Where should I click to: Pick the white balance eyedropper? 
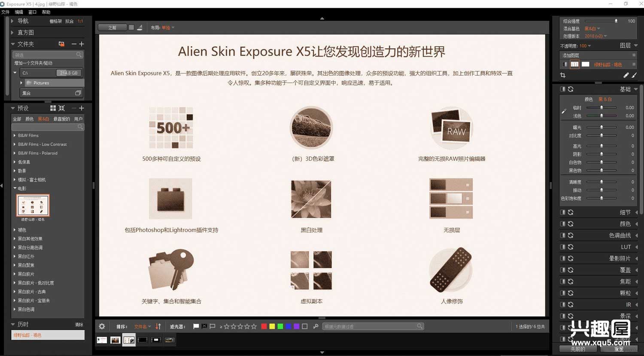pyautogui.click(x=564, y=111)
